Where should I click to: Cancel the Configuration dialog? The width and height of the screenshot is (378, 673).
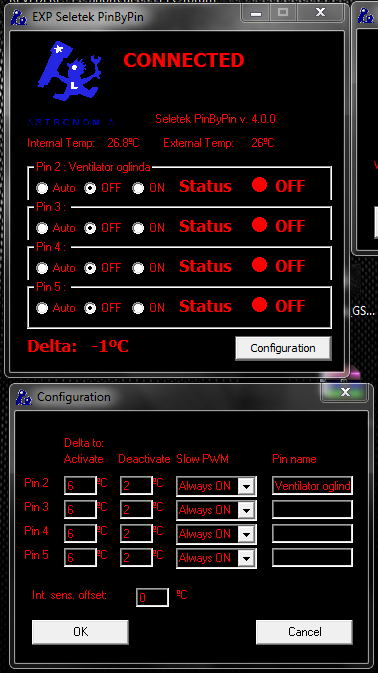point(304,632)
